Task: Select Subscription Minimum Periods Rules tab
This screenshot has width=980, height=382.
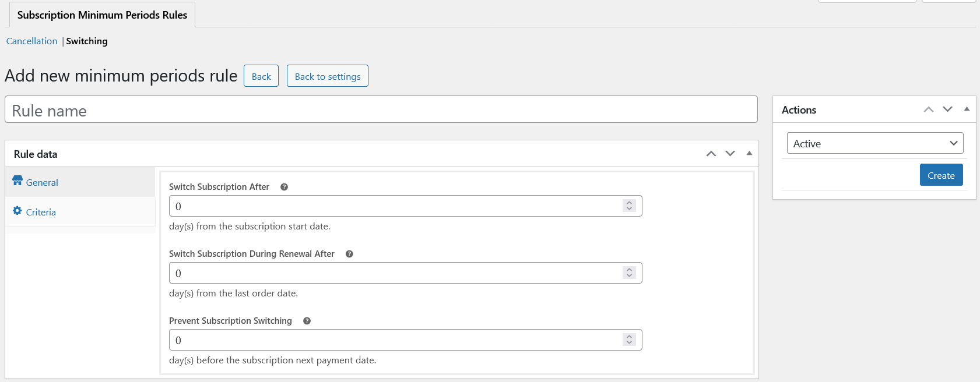Action: pyautogui.click(x=102, y=15)
